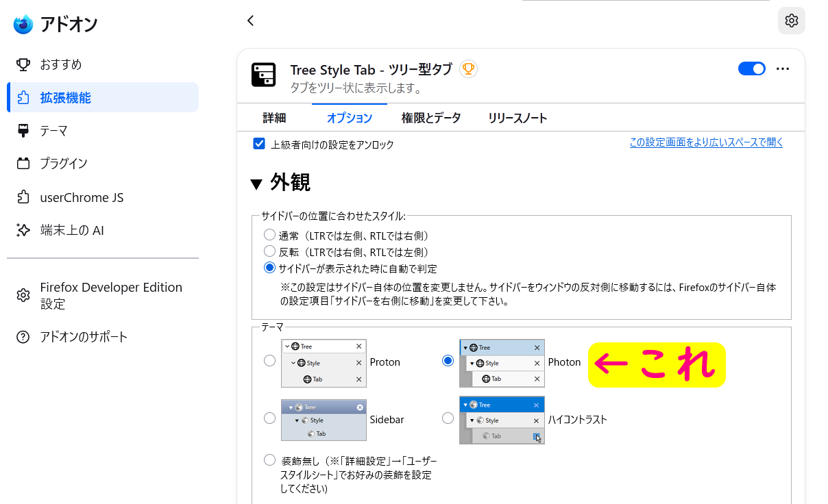Go back using the left chevron arrow
828x504 pixels.
click(x=251, y=21)
